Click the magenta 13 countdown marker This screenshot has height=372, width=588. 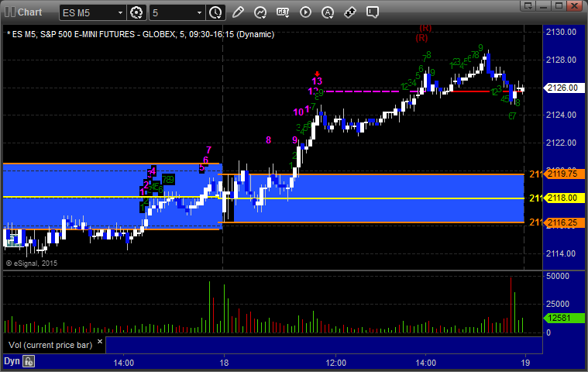coord(317,81)
